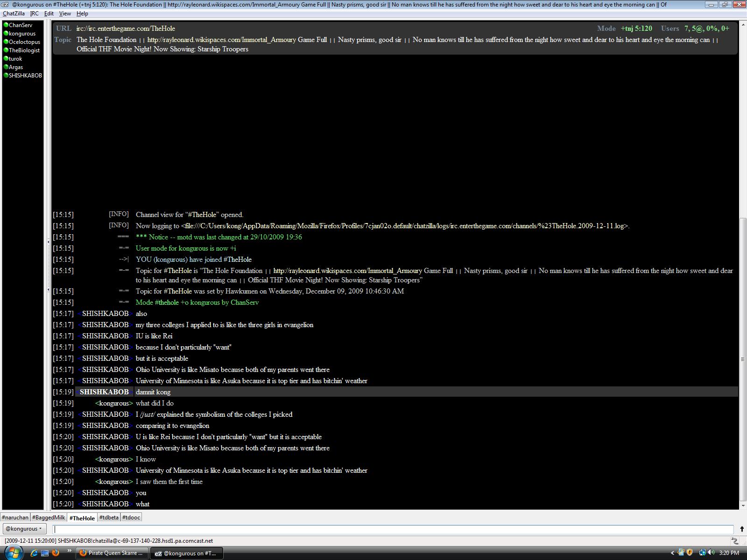Image resolution: width=747 pixels, height=560 pixels.
Task: Select SHISHKABOB in the user list
Action: [22, 76]
